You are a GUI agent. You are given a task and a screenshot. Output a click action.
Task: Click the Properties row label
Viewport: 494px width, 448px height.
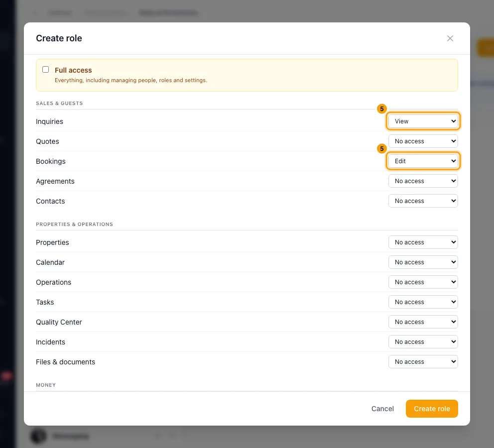(x=52, y=242)
